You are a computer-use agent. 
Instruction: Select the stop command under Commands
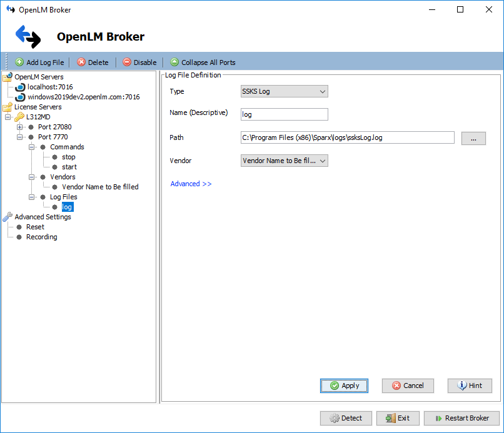pos(68,156)
